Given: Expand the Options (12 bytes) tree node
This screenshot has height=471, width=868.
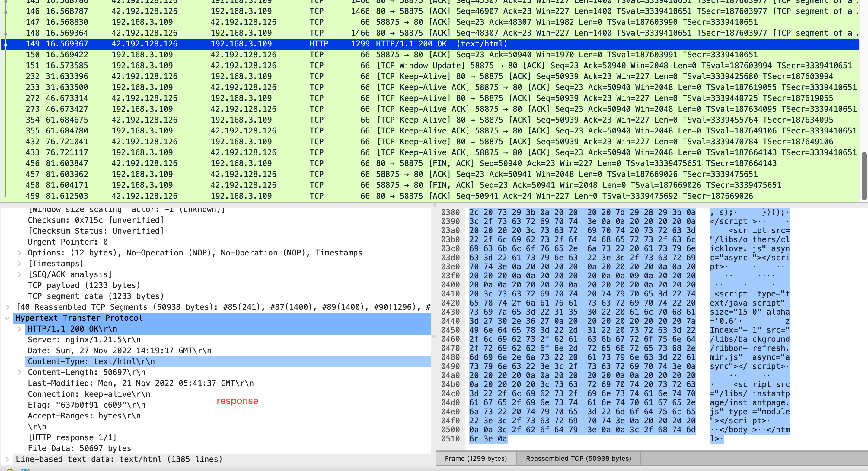Looking at the screenshot, I should (20, 253).
